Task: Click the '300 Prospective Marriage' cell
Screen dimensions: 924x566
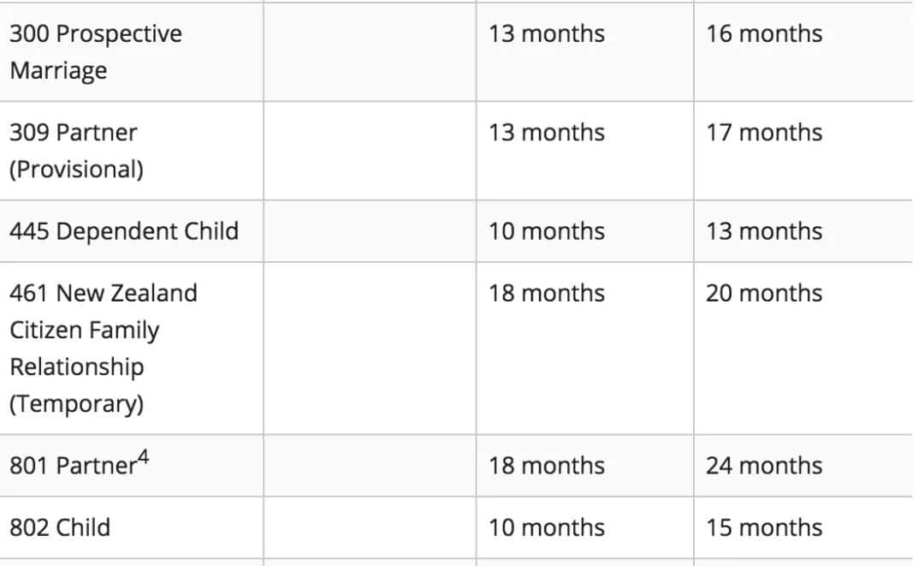Action: tap(132, 52)
